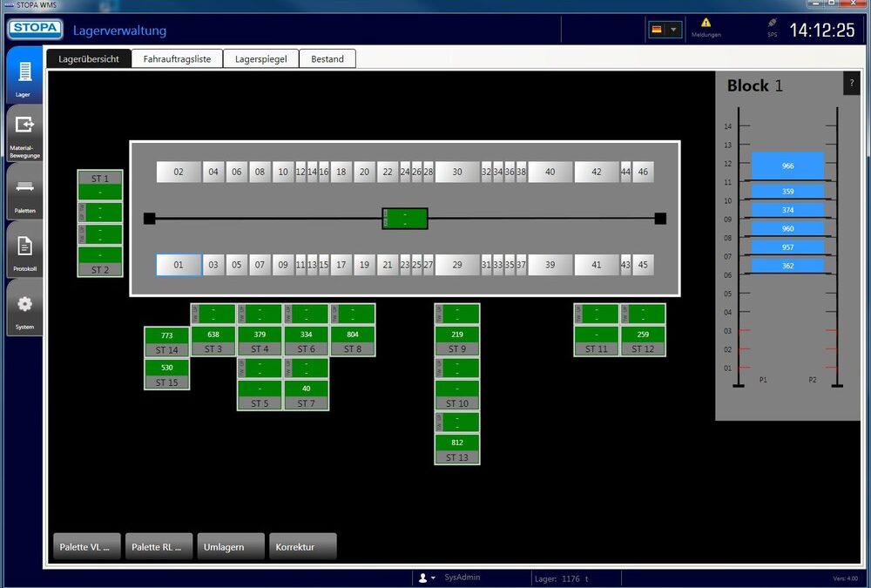Click the Palette RL ... button
Image resolution: width=871 pixels, height=588 pixels.
[x=159, y=547]
